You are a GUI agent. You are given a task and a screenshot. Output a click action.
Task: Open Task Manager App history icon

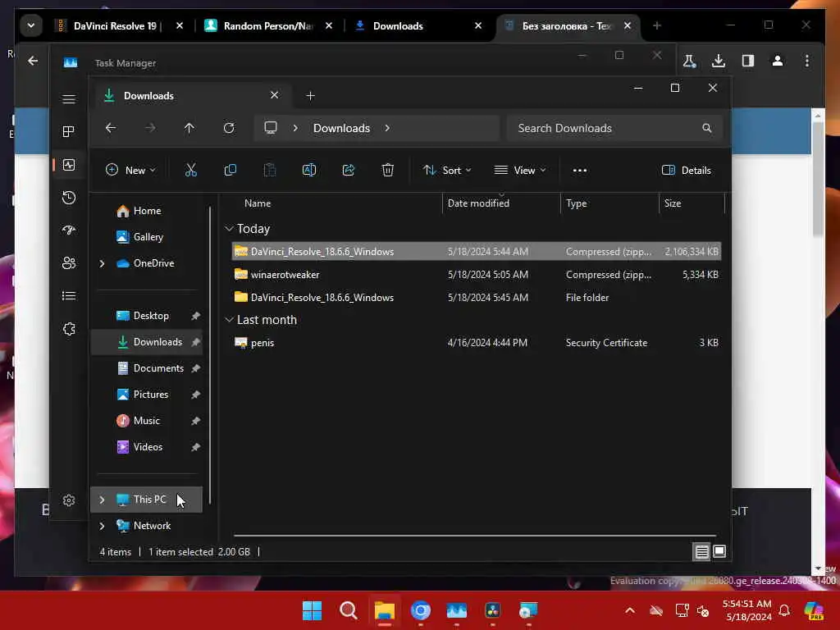(69, 198)
